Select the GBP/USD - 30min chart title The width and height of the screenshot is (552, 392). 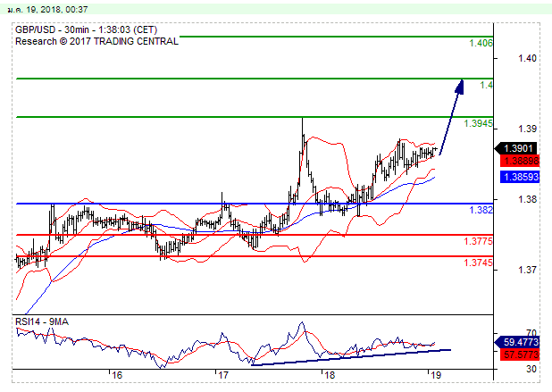(x=87, y=29)
